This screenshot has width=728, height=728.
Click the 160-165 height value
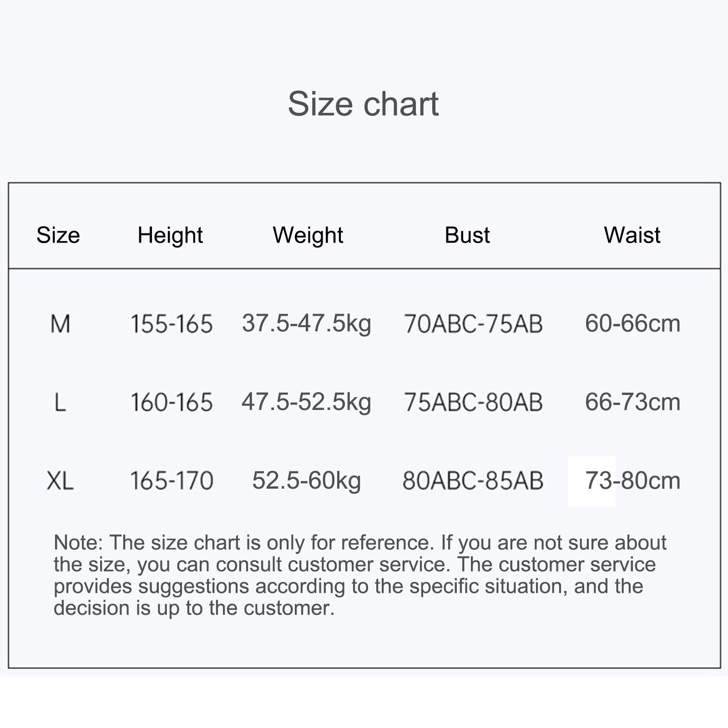point(172,402)
